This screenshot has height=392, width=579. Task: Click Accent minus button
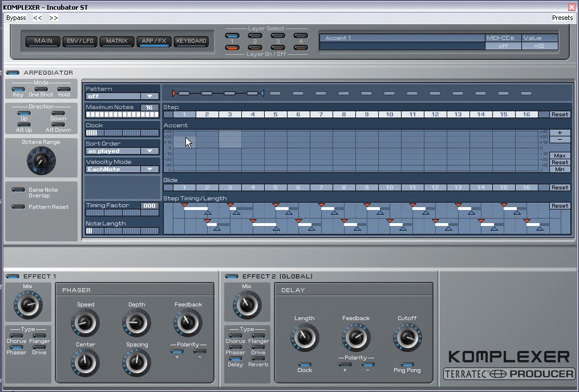coord(560,139)
